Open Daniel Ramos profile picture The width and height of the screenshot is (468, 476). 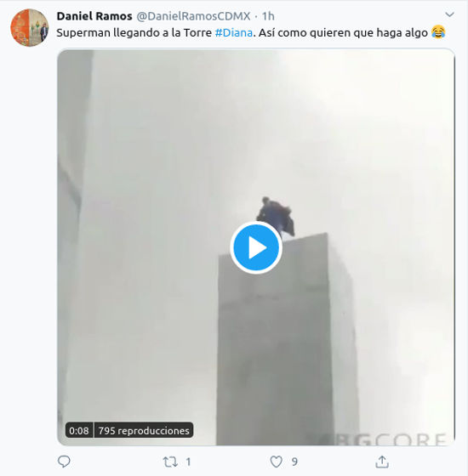30,27
